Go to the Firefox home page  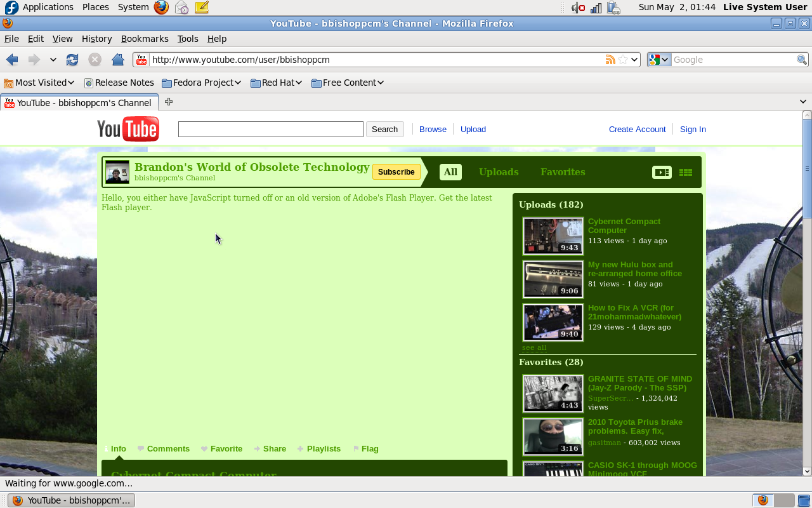tap(117, 60)
